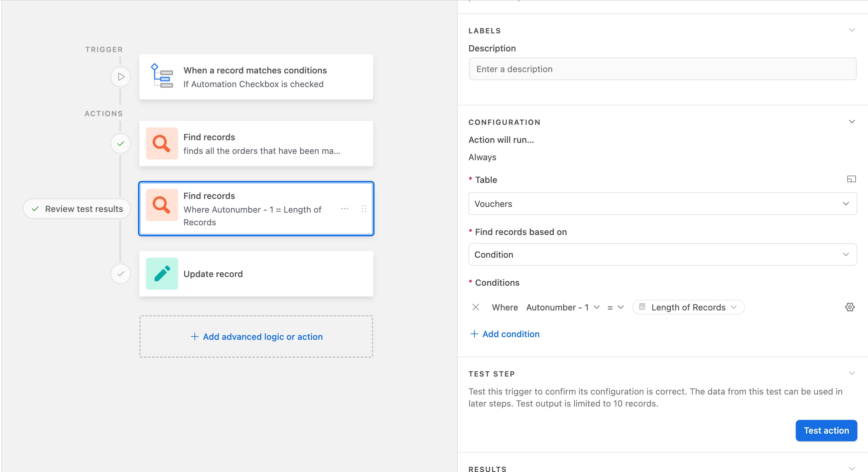Screen dimensions: 868x472
Task: Click the Test action button
Action: (826, 430)
